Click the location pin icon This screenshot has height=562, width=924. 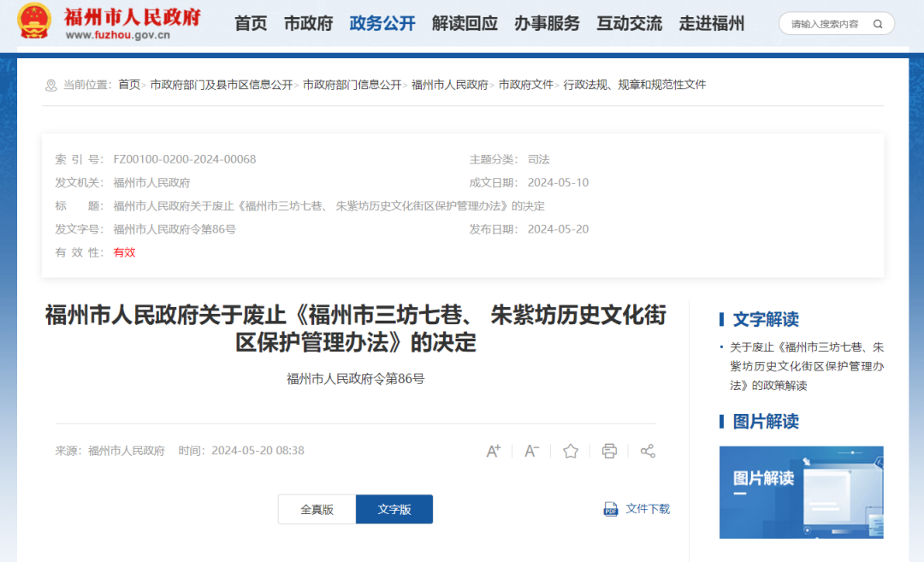(51, 86)
